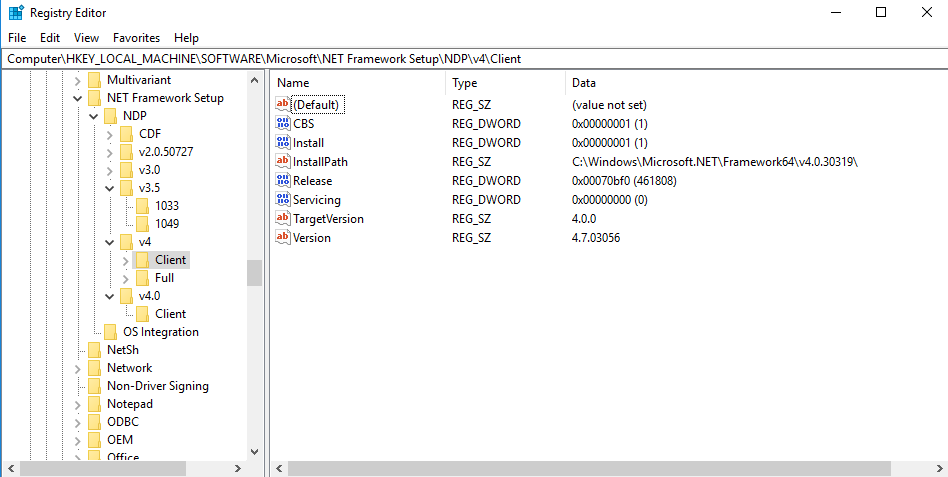Click the values pane scroll left arrow
The height and width of the screenshot is (477, 948).
[279, 468]
